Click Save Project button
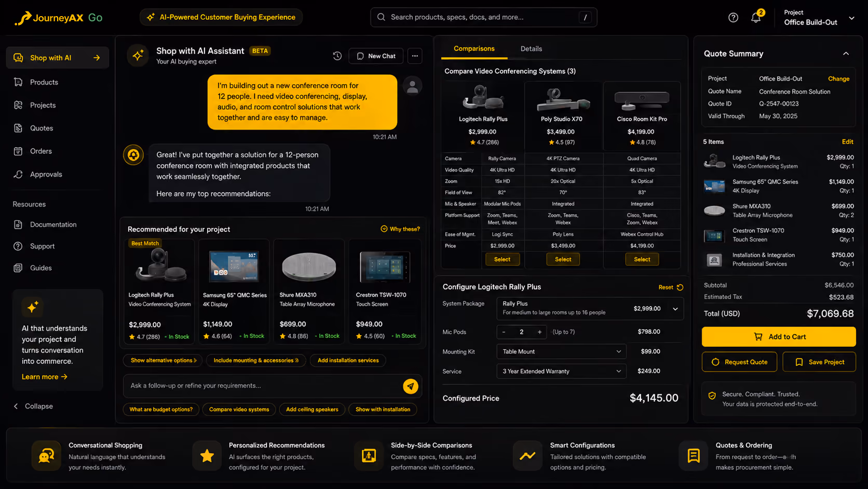 (x=819, y=362)
